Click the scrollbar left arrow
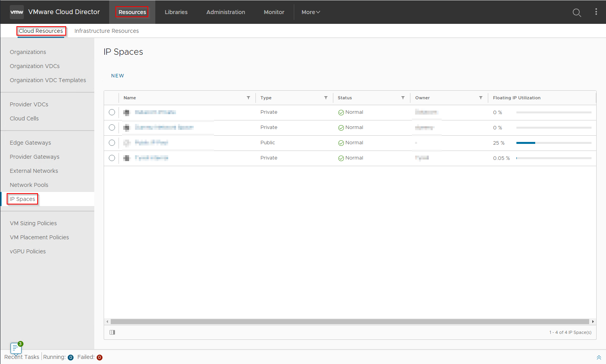This screenshot has width=606, height=364. tap(108, 322)
